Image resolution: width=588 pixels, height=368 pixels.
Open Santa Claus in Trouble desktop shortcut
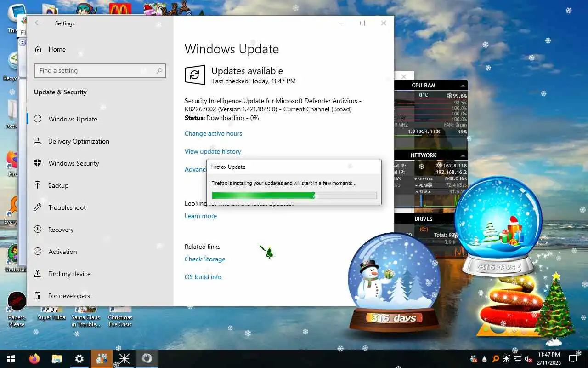(x=86, y=316)
